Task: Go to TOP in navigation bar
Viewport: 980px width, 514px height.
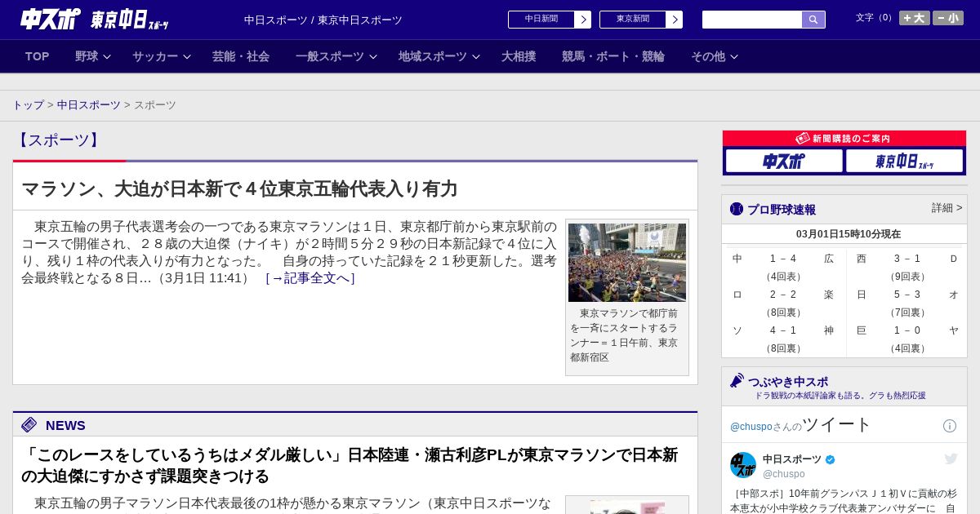Action: tap(38, 56)
